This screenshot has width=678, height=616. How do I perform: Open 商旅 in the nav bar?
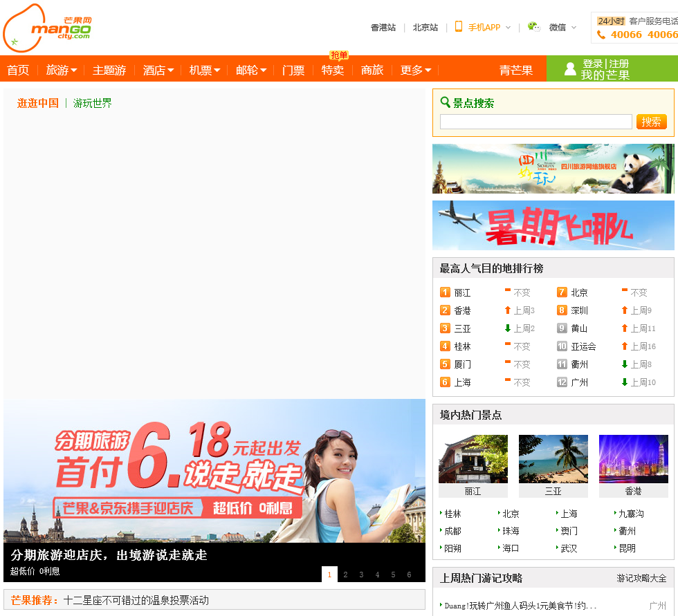click(x=372, y=70)
